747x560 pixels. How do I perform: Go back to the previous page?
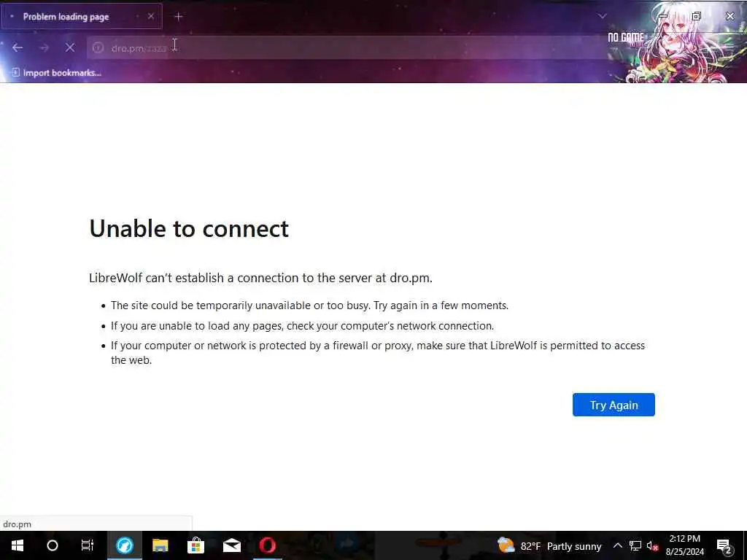coord(18,47)
